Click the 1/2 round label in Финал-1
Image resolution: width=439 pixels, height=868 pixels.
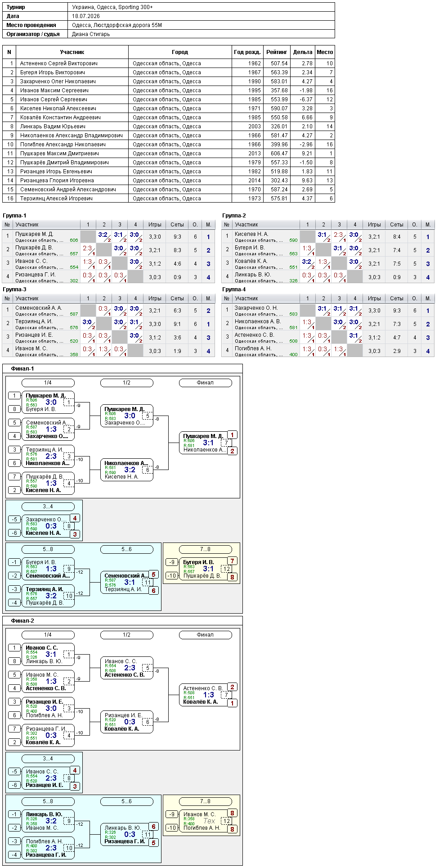click(126, 383)
